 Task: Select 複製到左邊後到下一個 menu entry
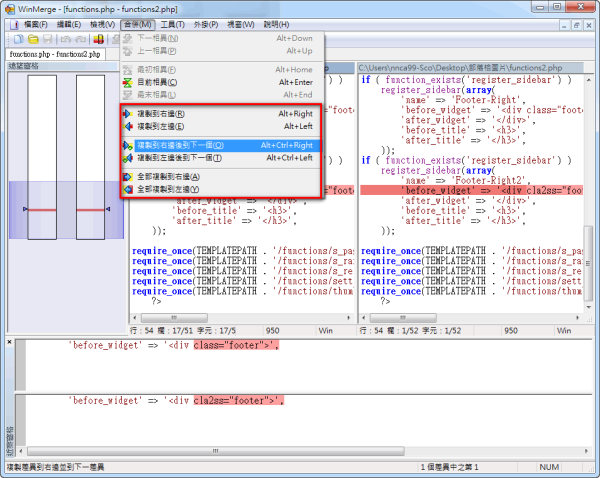point(180,158)
